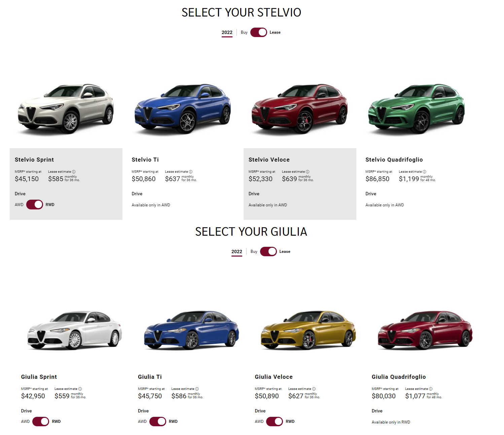Open Stelvio Quadrifoglio lease estimate info icon
Viewport: 504px width, 435px height.
424,172
